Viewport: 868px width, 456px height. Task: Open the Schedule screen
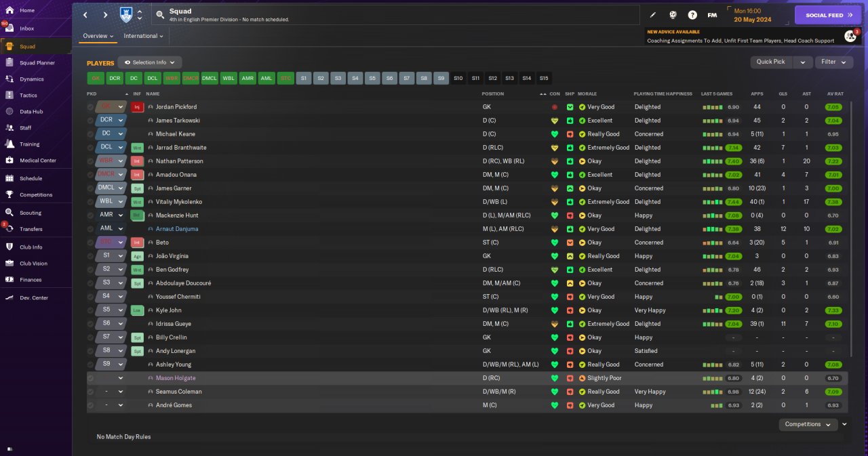[31, 178]
